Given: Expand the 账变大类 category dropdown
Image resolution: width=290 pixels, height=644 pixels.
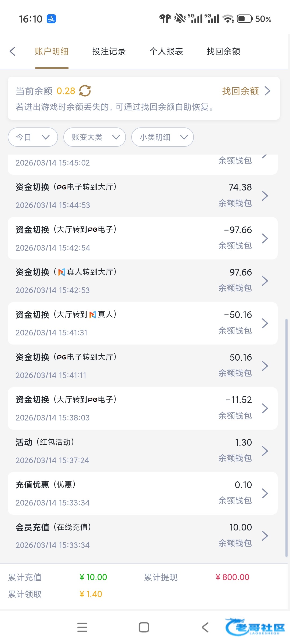Looking at the screenshot, I should 95,137.
